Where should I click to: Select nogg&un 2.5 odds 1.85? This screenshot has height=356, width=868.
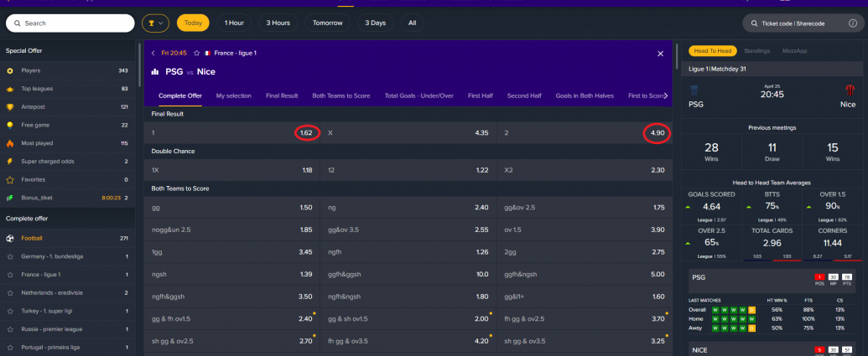pyautogui.click(x=232, y=230)
